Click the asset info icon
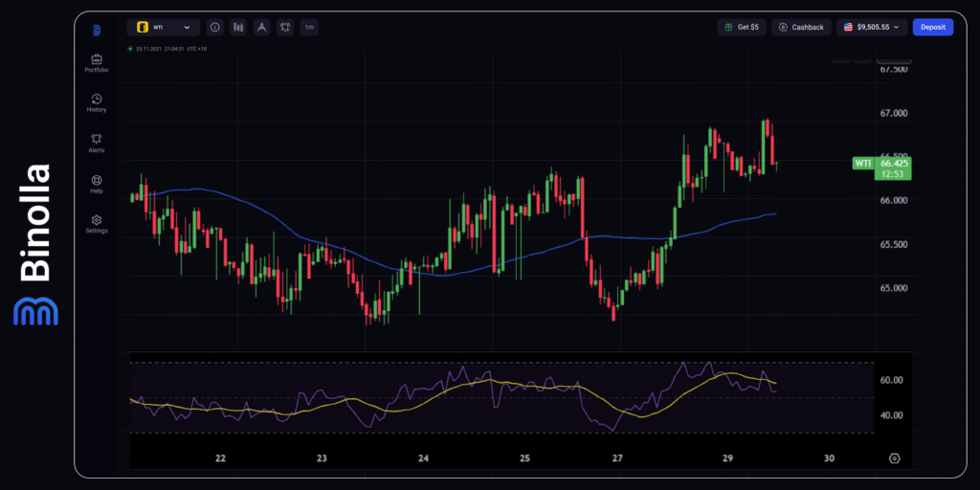This screenshot has height=490, width=980. coord(213,28)
